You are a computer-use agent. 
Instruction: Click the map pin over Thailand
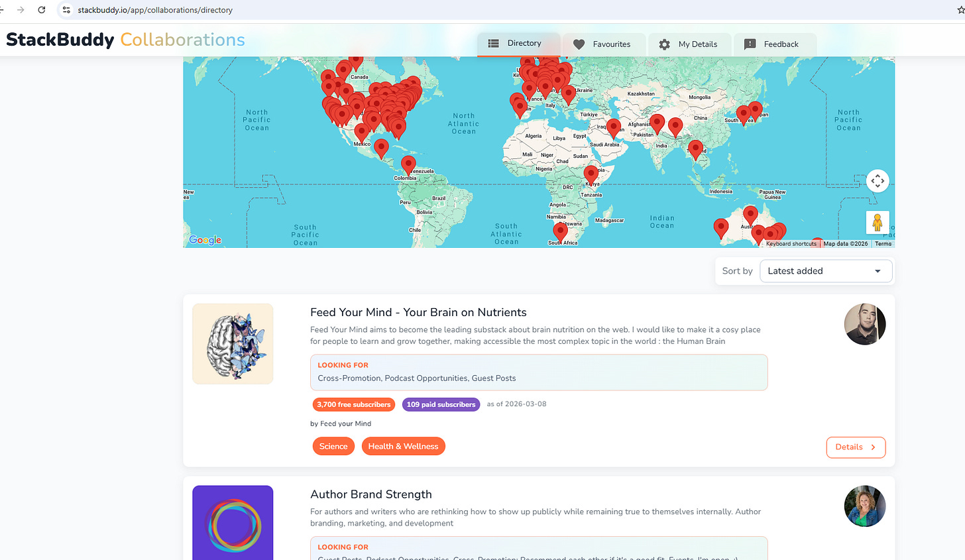coord(695,150)
